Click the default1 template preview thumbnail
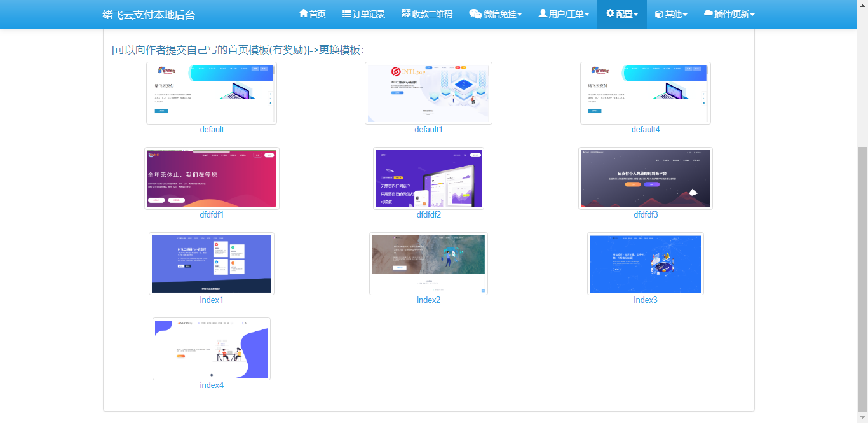 (x=428, y=93)
